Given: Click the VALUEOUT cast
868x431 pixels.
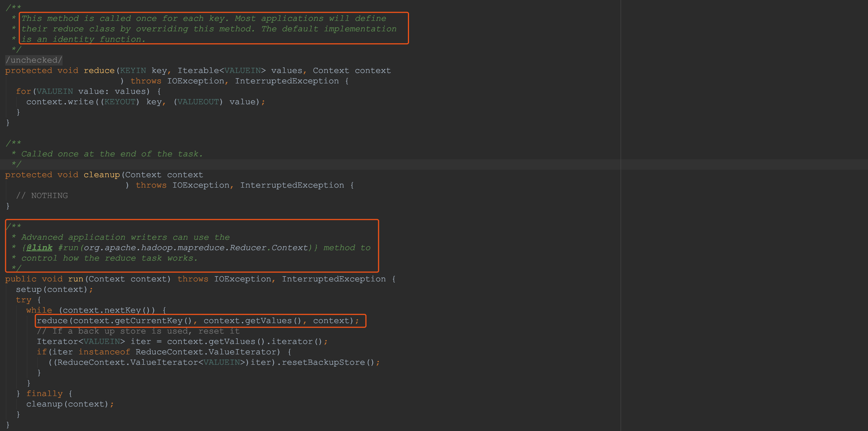Looking at the screenshot, I should [x=198, y=102].
